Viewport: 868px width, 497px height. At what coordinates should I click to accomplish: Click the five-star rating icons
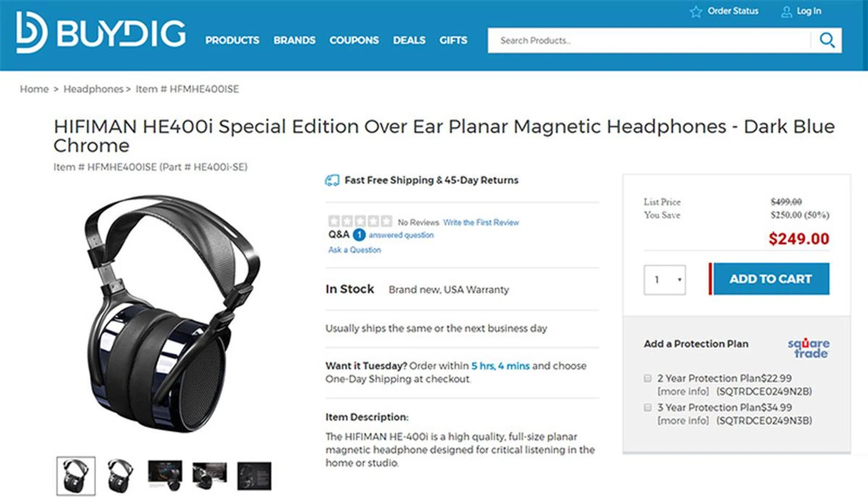[360, 222]
